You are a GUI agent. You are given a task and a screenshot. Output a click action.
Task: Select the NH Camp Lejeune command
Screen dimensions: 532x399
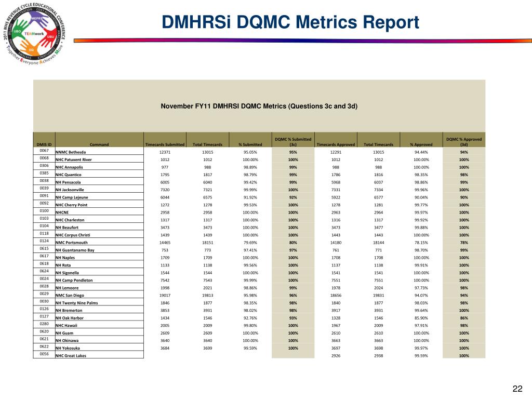[72, 197]
